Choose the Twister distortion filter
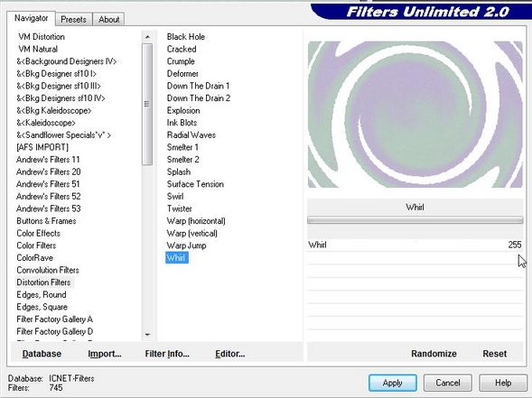This screenshot has width=532, height=398. click(179, 208)
